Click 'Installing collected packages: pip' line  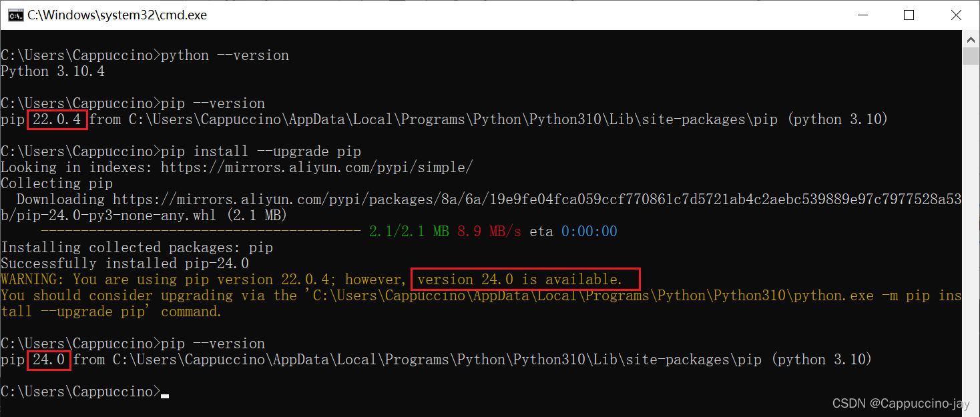(137, 248)
